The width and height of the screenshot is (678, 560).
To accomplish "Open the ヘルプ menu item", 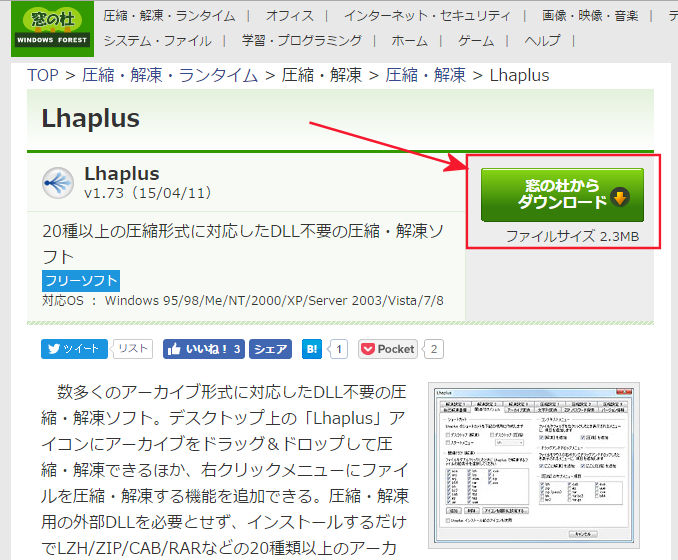I will [542, 41].
